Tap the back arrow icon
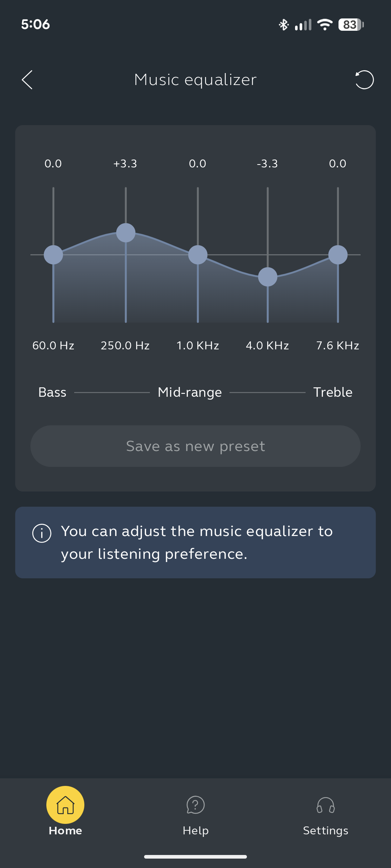391x868 pixels. pyautogui.click(x=27, y=80)
